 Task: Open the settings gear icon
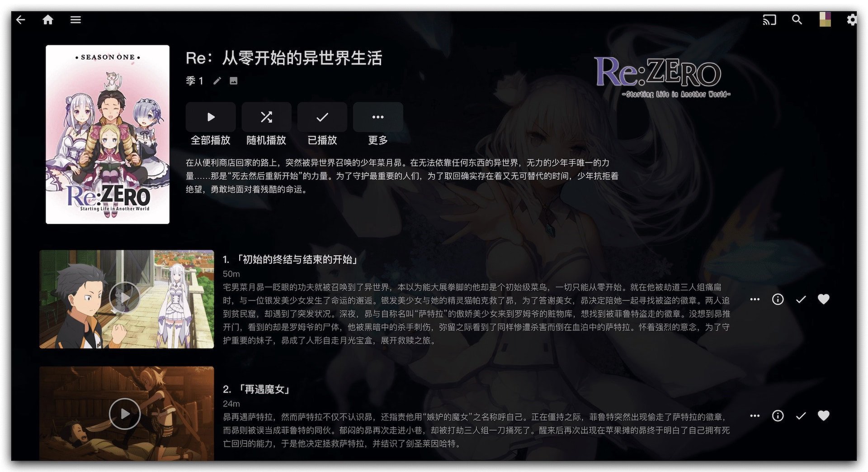[852, 19]
